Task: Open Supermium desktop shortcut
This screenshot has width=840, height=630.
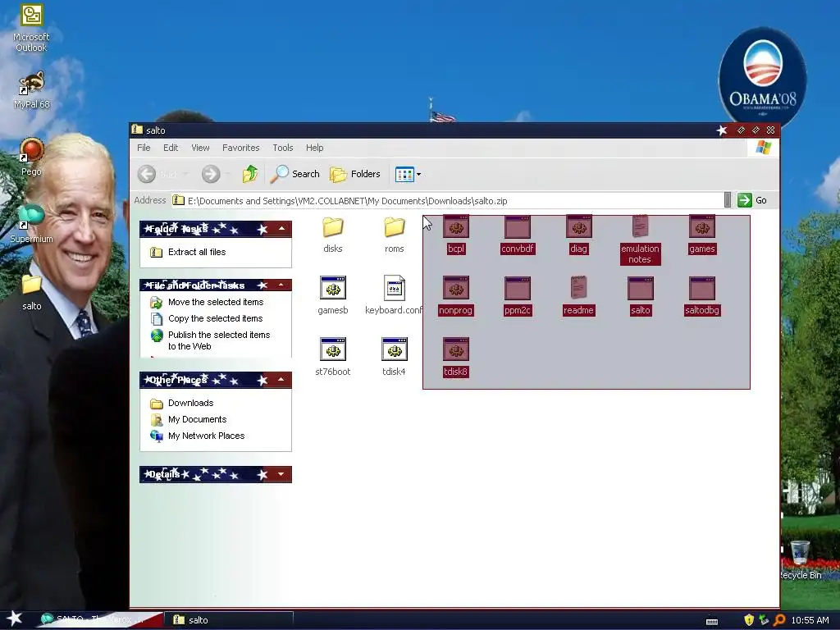Action: tap(31, 224)
